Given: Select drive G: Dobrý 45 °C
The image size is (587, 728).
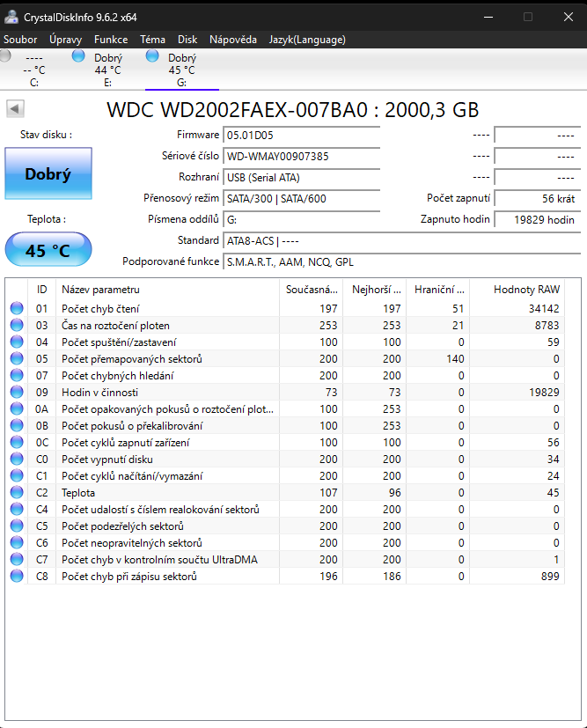Looking at the screenshot, I should pyautogui.click(x=182, y=70).
